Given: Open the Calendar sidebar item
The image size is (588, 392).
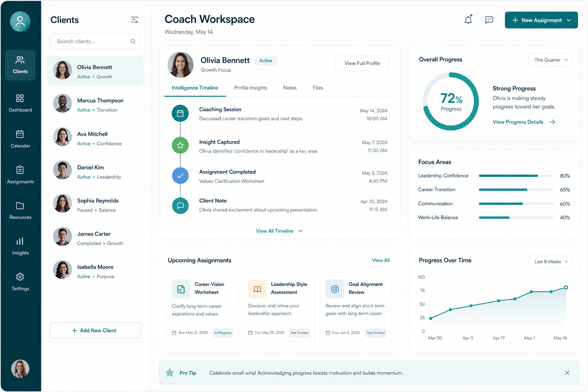Looking at the screenshot, I should point(20,139).
